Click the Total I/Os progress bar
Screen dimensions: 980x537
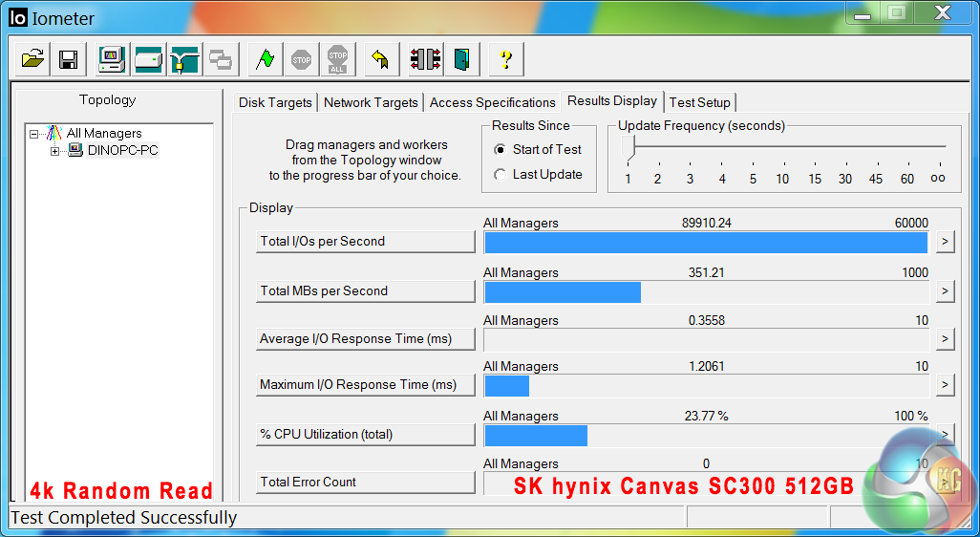coord(706,243)
